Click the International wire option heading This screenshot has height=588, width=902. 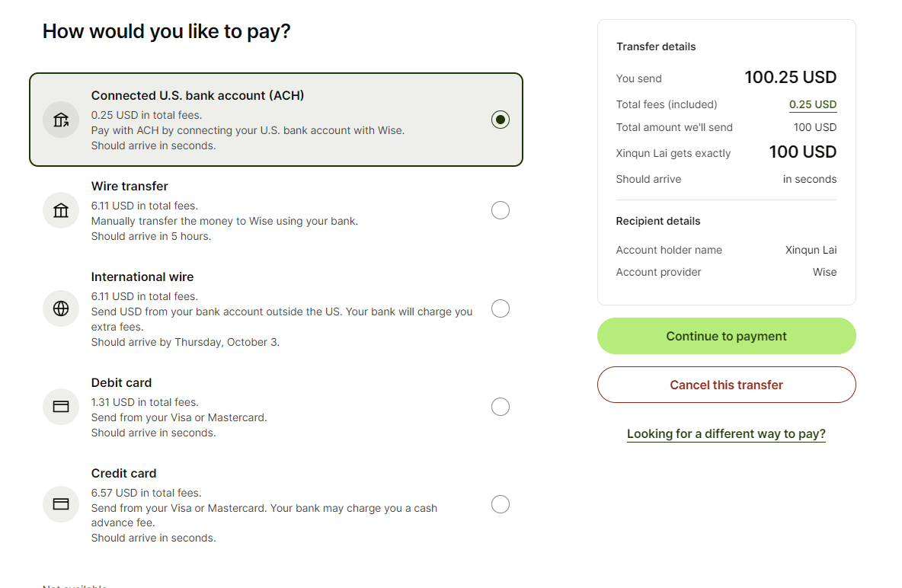142,276
